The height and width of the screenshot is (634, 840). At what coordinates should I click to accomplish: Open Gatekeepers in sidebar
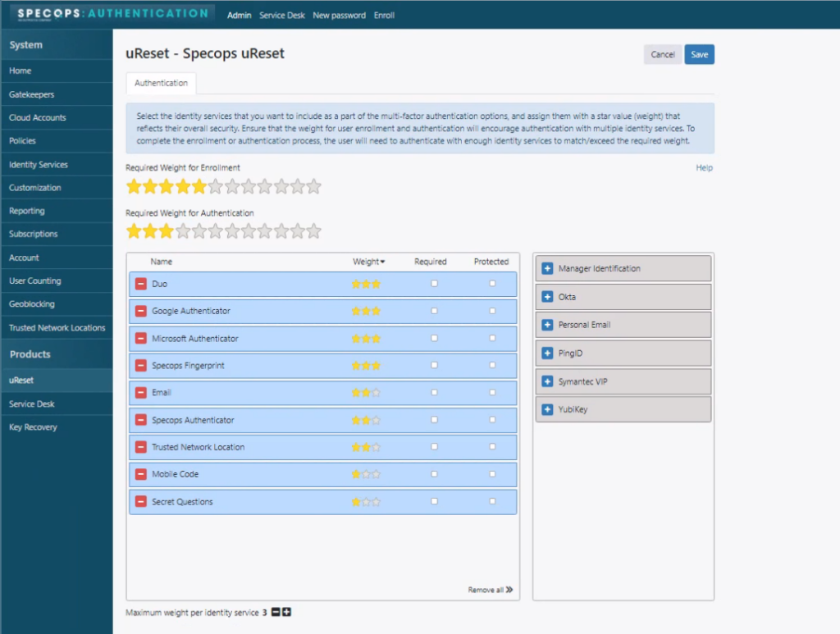(x=57, y=94)
